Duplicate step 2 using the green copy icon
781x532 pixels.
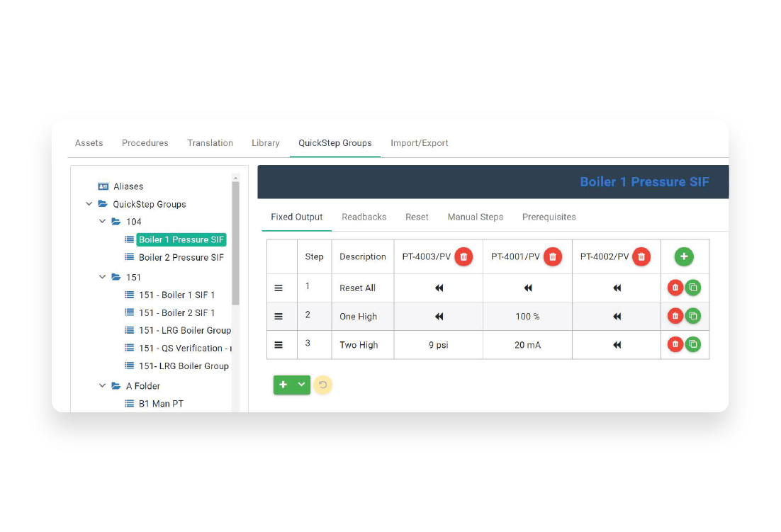click(693, 316)
